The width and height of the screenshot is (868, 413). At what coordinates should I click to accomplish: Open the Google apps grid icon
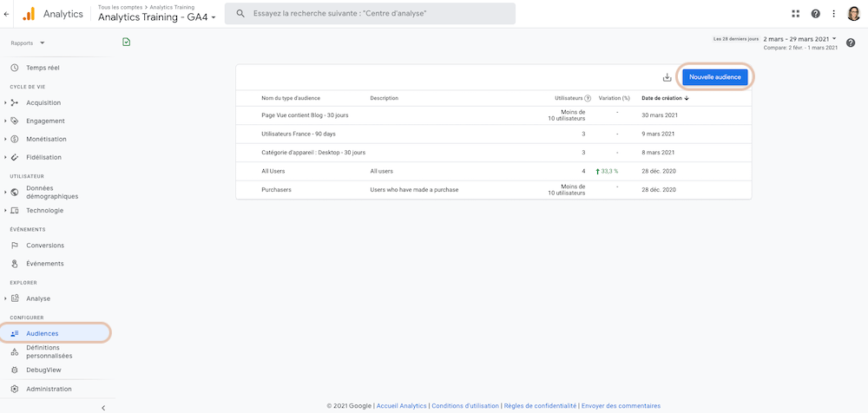(796, 14)
